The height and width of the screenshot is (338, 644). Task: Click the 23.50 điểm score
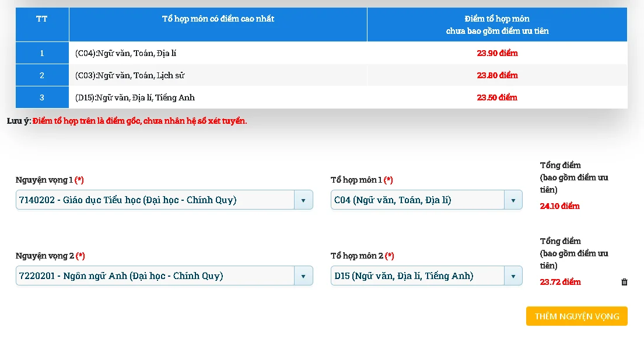tap(497, 97)
